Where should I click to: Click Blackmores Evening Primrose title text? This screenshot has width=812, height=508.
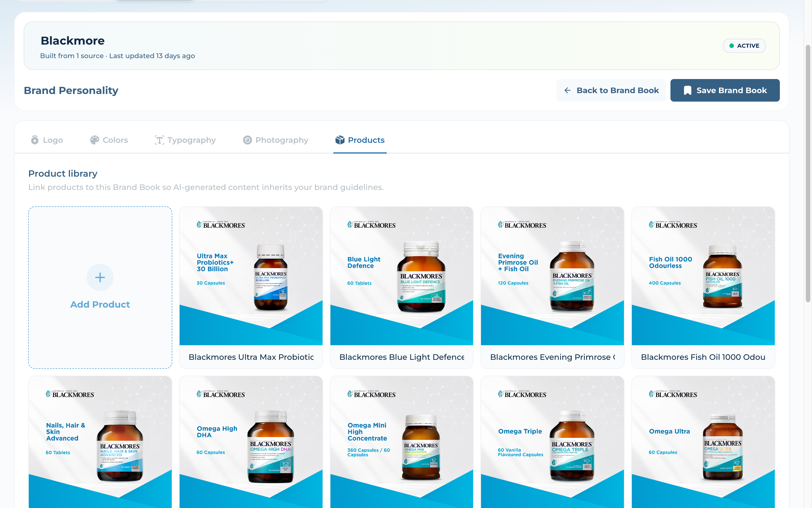(x=552, y=357)
